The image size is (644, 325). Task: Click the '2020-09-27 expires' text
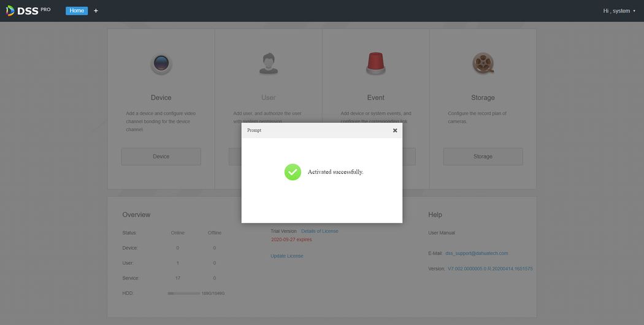(x=291, y=240)
